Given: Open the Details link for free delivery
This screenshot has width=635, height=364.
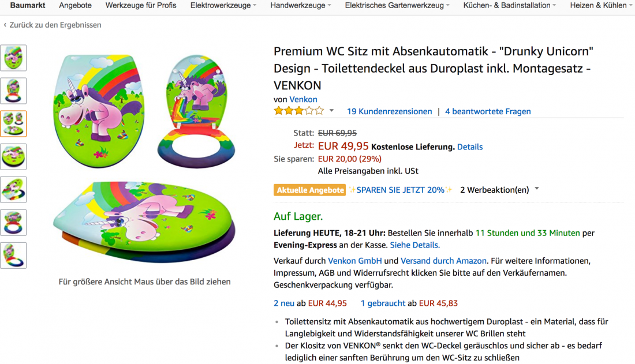Looking at the screenshot, I should point(470,147).
